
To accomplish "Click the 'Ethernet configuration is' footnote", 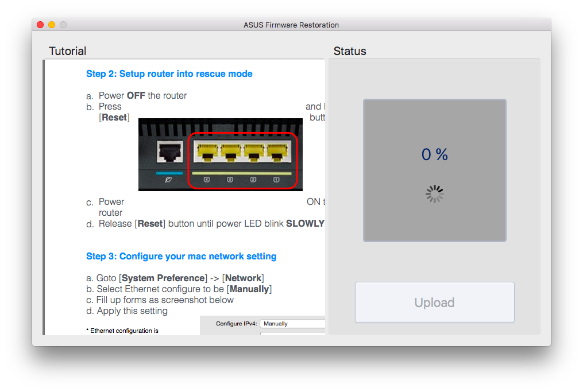I will 122,331.
